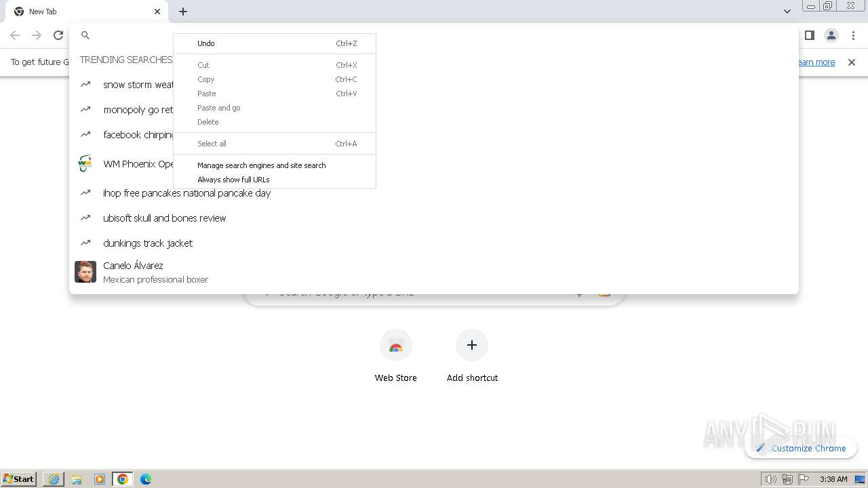Image resolution: width=868 pixels, height=488 pixels.
Task: Launch Microsoft Edge from taskbar
Action: [146, 479]
